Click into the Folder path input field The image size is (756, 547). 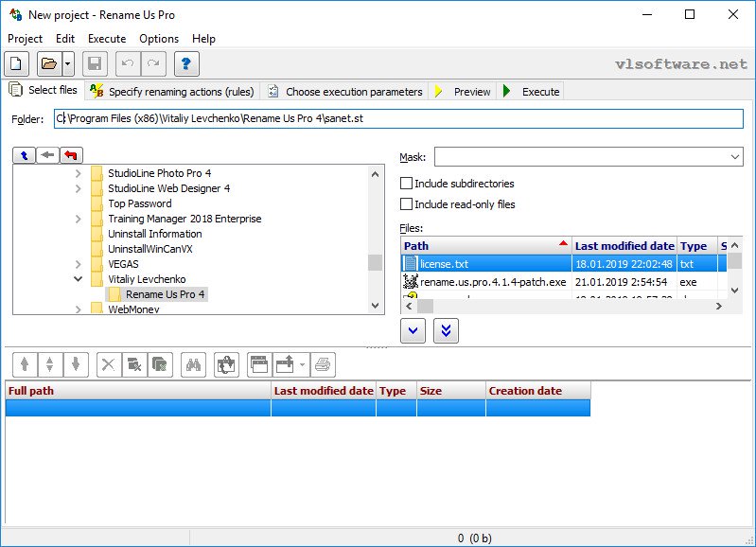(x=398, y=118)
